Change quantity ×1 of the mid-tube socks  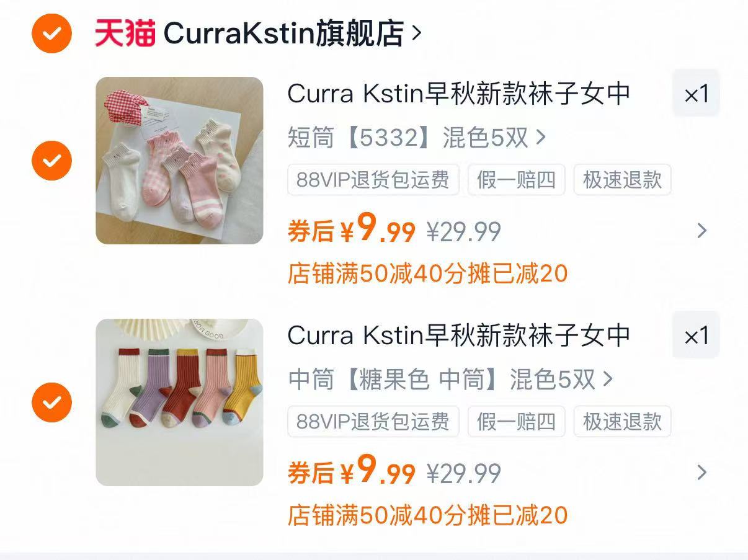pyautogui.click(x=696, y=336)
